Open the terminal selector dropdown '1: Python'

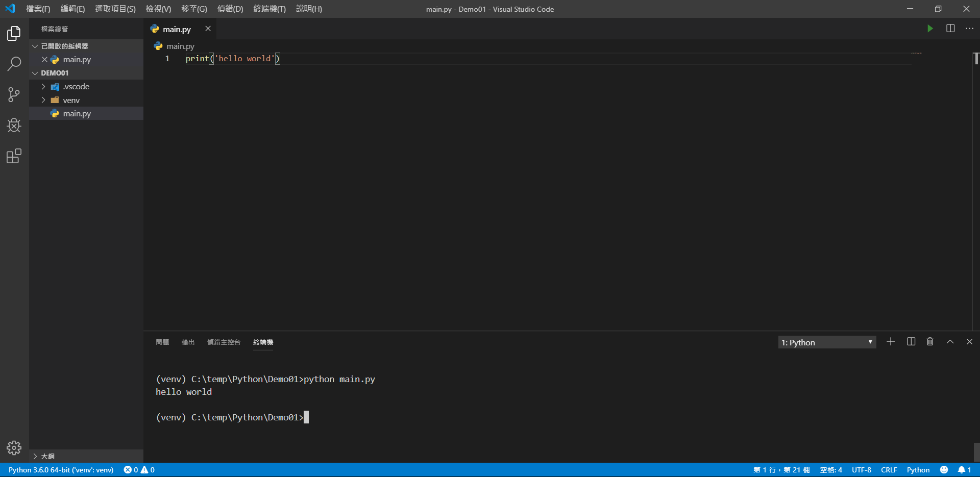pos(826,342)
